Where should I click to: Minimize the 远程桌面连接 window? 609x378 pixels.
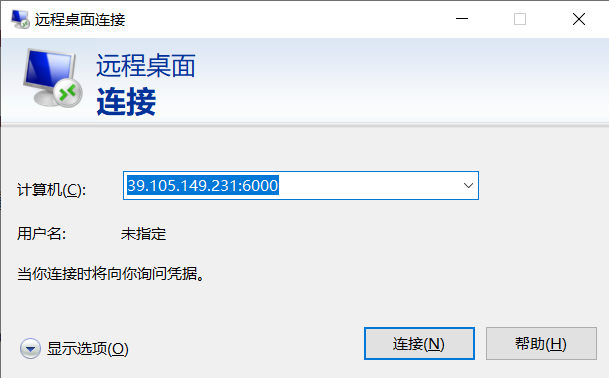coord(462,19)
